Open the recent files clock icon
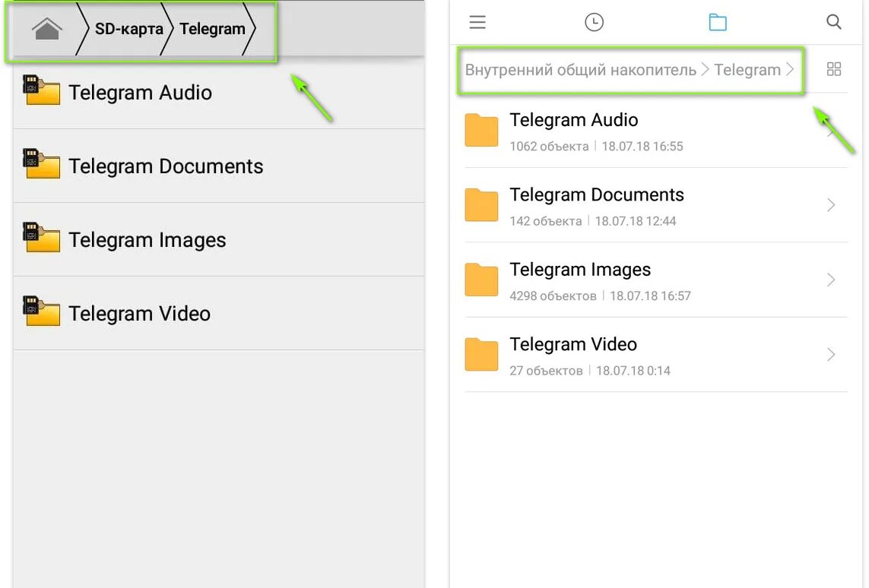The width and height of the screenshot is (869, 588). click(x=594, y=22)
